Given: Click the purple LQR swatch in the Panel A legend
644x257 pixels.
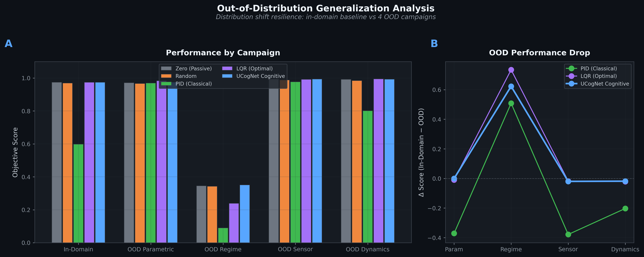Looking at the screenshot, I should (227, 69).
